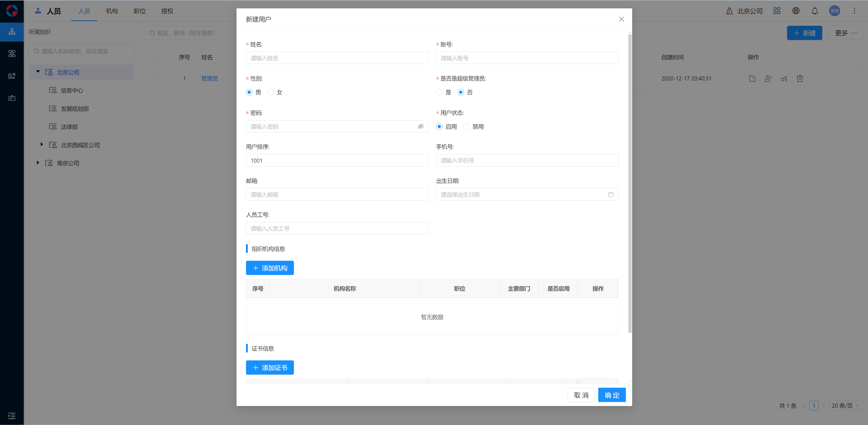Click the notification bell icon

point(814,11)
